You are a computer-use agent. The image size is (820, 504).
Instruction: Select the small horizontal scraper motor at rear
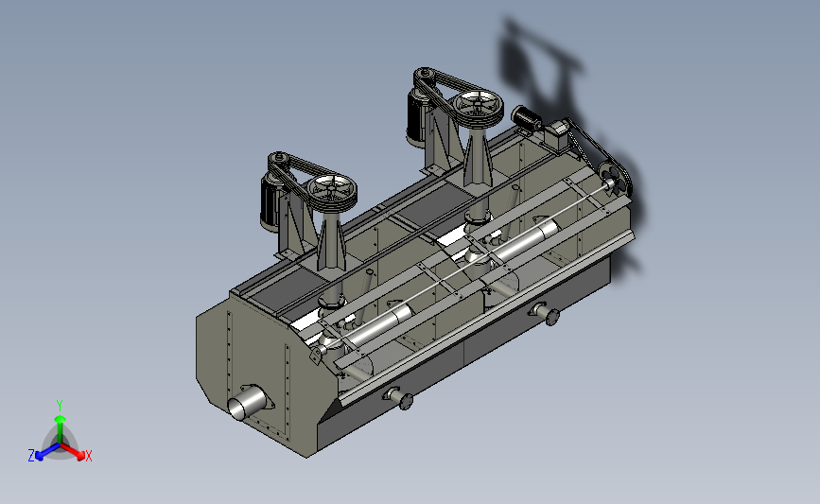tap(527, 117)
